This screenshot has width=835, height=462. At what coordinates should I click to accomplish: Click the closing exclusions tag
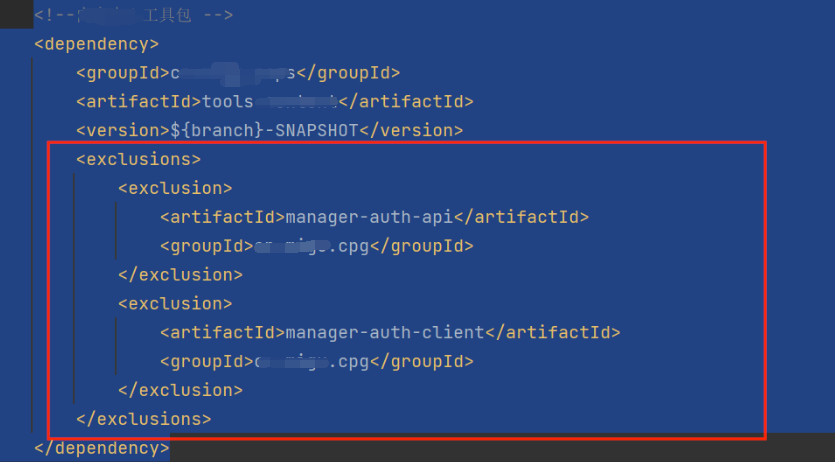(x=143, y=419)
